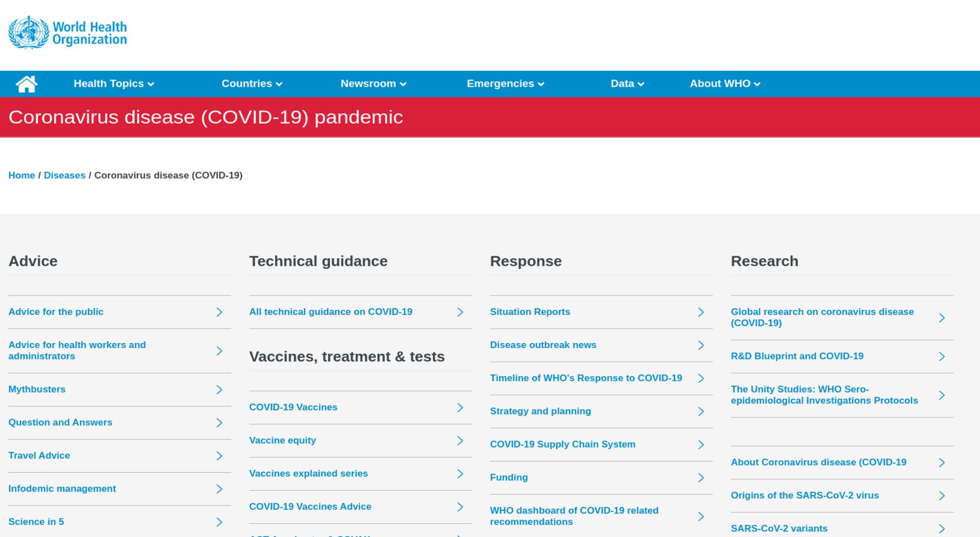Open About Coronavirus disease (COVID-19
Screen dimensions: 980x537
(819, 462)
